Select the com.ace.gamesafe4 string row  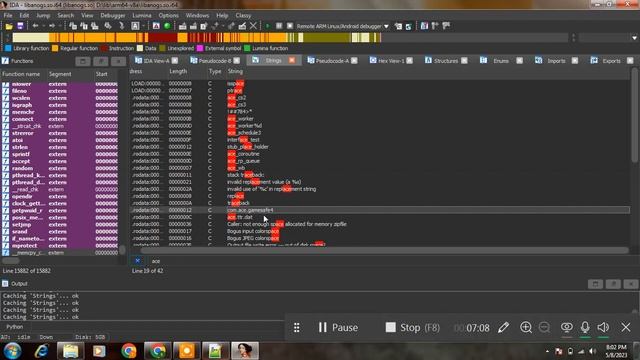tap(380, 210)
